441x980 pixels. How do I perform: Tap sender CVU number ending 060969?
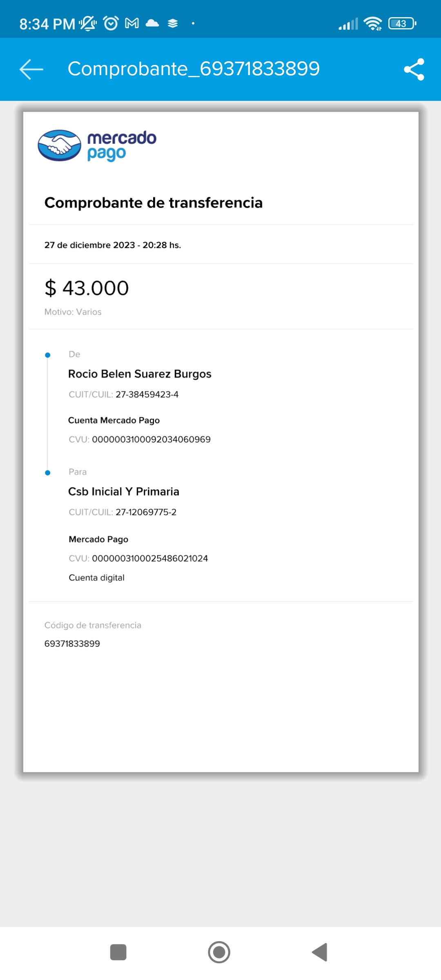click(x=151, y=440)
